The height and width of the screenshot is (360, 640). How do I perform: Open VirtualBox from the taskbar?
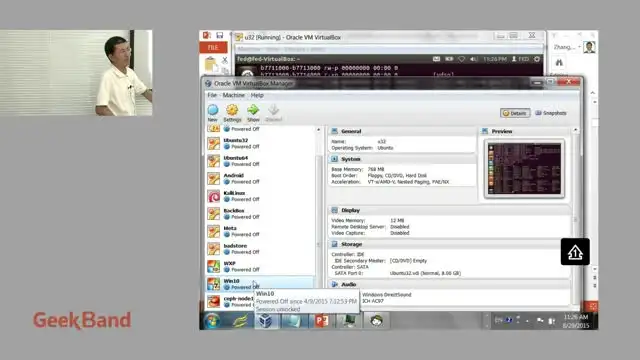coord(266,321)
